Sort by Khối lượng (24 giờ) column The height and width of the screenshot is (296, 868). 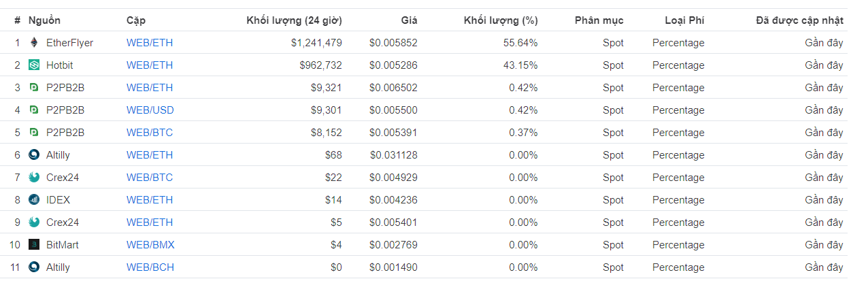coord(294,20)
